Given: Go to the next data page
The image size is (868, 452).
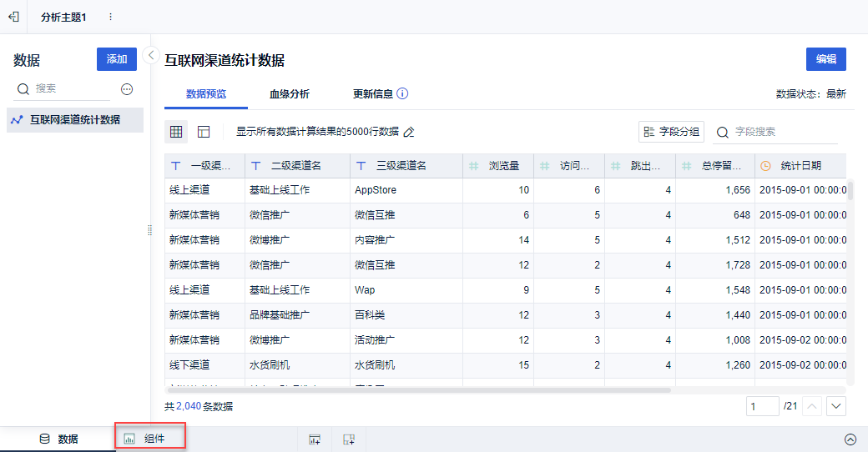Looking at the screenshot, I should 836,406.
